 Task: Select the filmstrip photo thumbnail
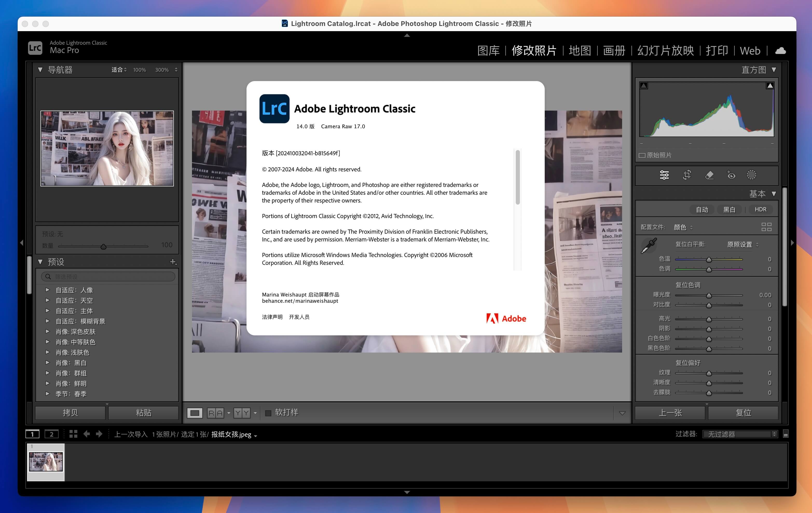click(46, 462)
